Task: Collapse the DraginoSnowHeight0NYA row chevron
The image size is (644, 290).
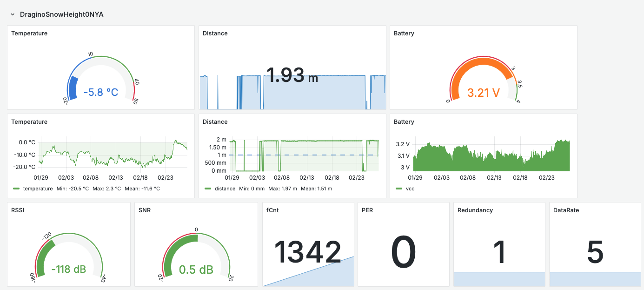Action: click(x=13, y=14)
